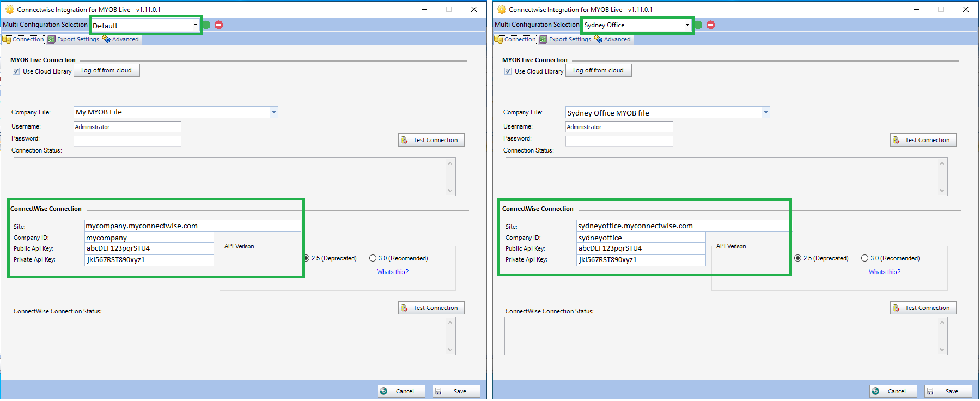Screen dimensions: 980x401
Task: Save settings in the left window
Action: (x=456, y=391)
